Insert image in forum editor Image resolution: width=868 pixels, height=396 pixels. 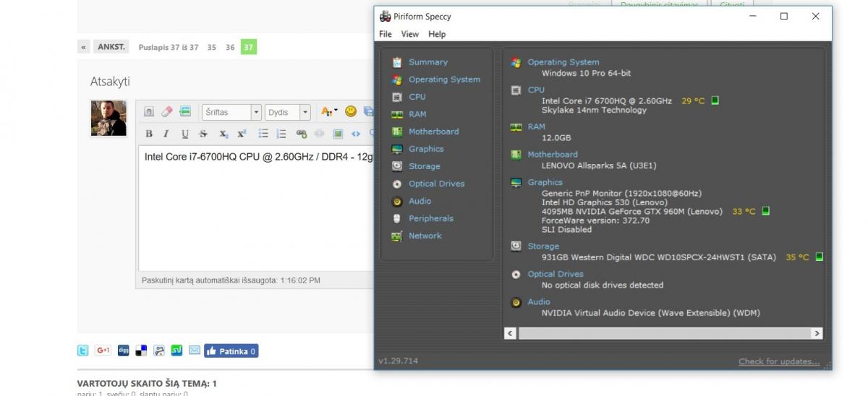(x=338, y=134)
